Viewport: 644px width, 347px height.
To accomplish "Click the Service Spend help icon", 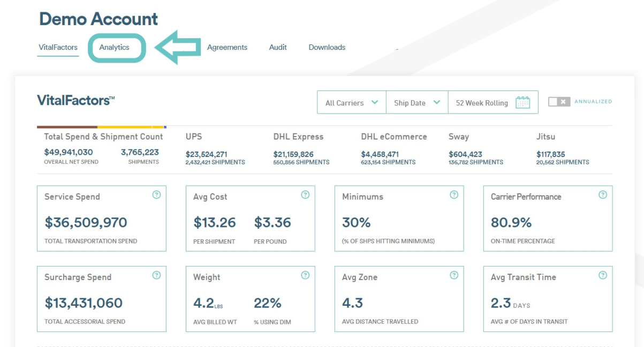I will [156, 195].
